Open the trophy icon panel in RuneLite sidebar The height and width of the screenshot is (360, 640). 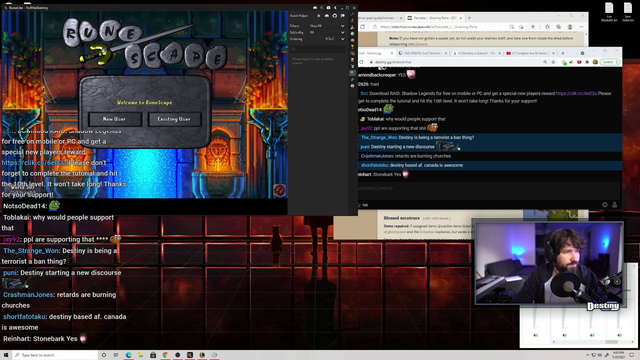(x=352, y=47)
